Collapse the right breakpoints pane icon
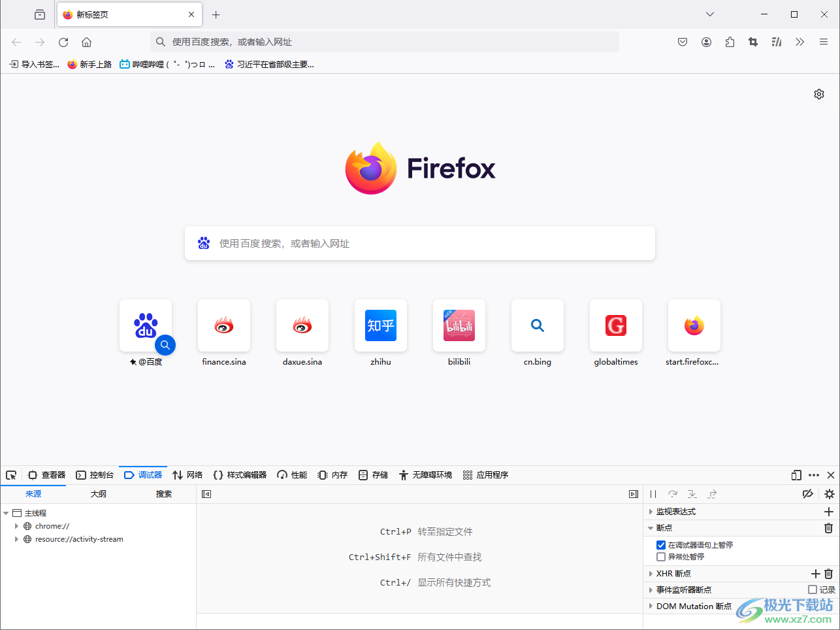This screenshot has height=630, width=840. (x=634, y=494)
